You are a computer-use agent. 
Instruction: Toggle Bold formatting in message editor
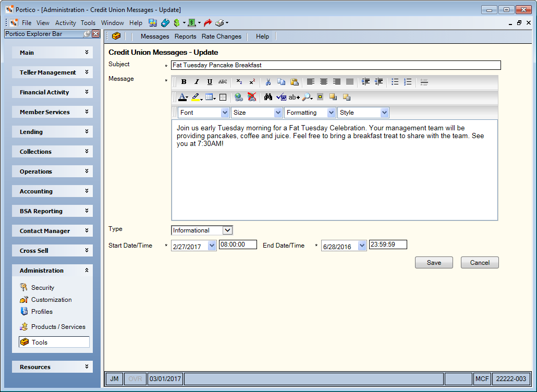coord(184,82)
